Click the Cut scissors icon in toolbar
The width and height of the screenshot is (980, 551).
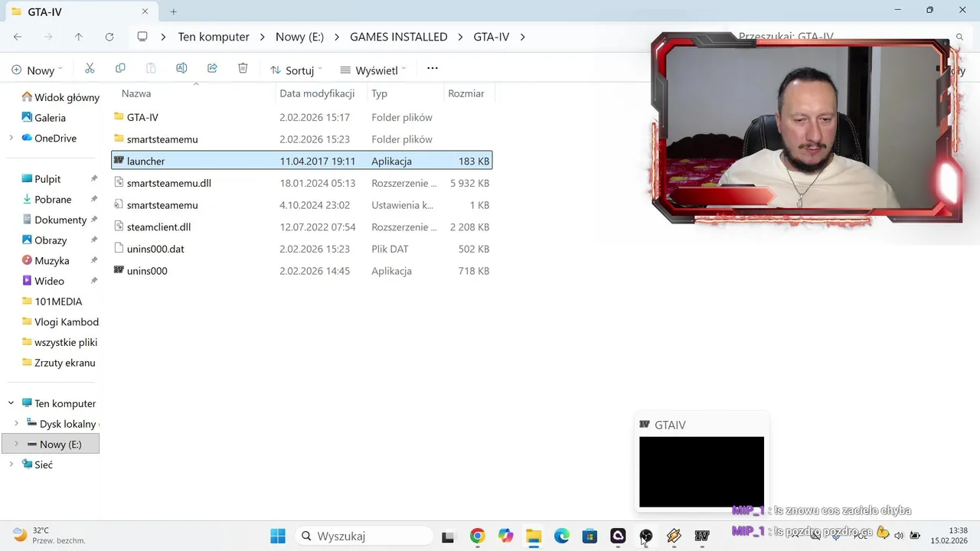point(90,69)
